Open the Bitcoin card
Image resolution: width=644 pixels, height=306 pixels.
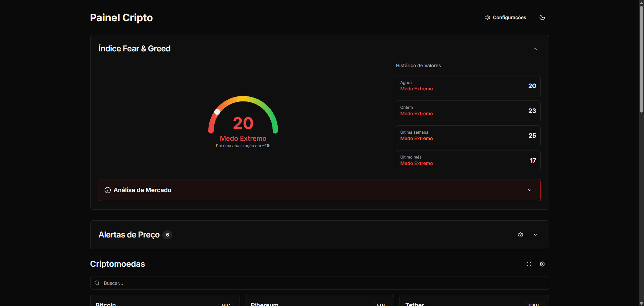click(164, 302)
